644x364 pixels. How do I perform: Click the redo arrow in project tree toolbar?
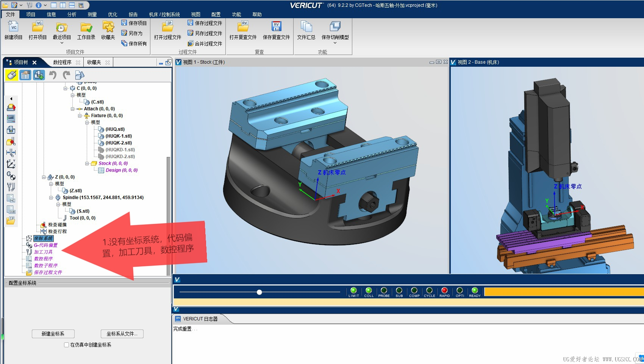click(66, 75)
